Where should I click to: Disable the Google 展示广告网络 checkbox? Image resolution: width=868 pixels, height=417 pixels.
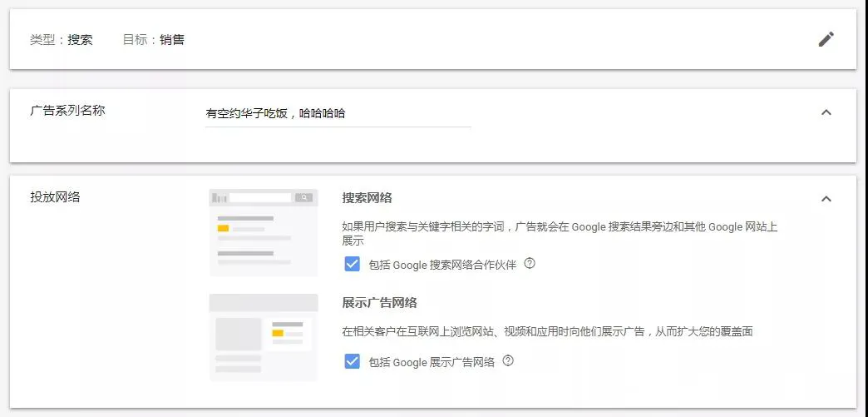[353, 361]
